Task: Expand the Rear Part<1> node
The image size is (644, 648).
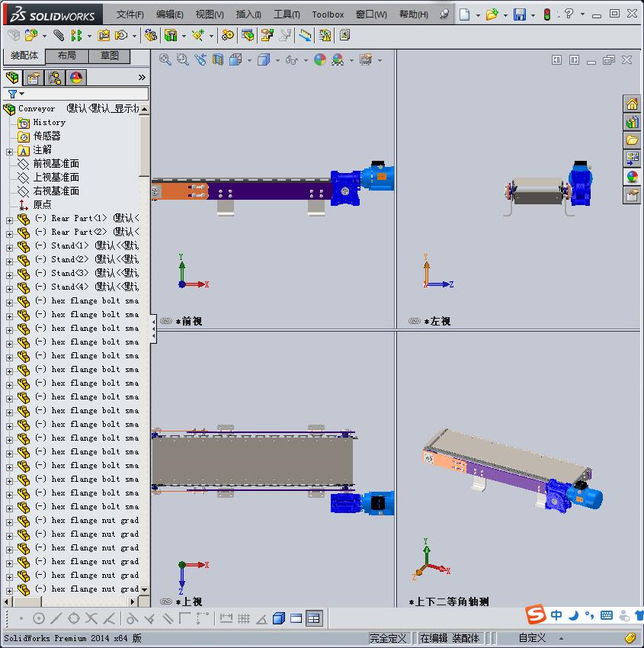Action: coord(9,220)
